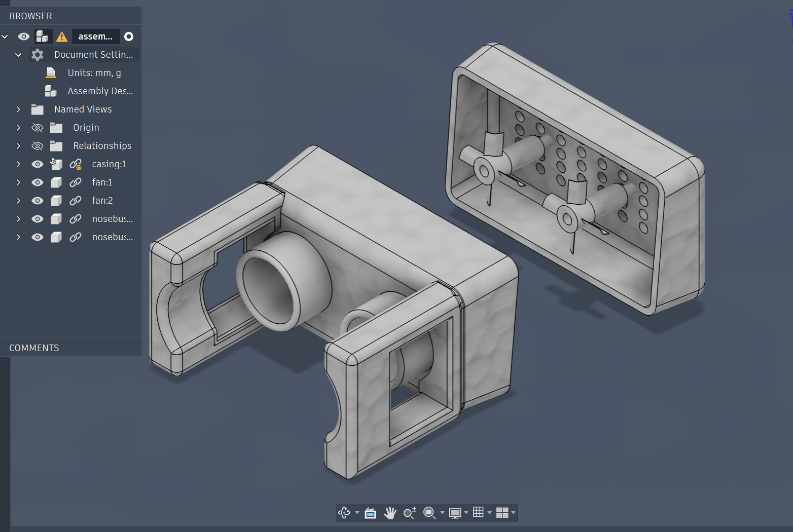Expand the fan:2 component

(x=18, y=201)
